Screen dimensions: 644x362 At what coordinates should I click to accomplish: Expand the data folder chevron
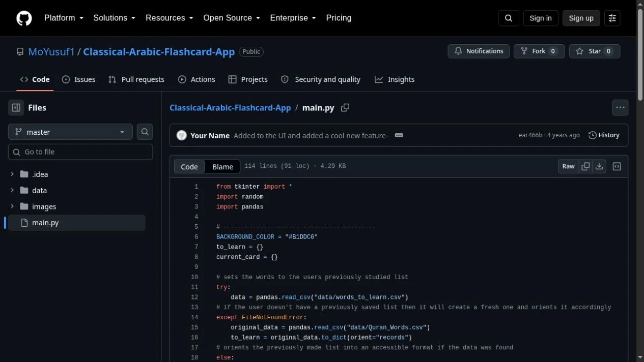(12, 191)
